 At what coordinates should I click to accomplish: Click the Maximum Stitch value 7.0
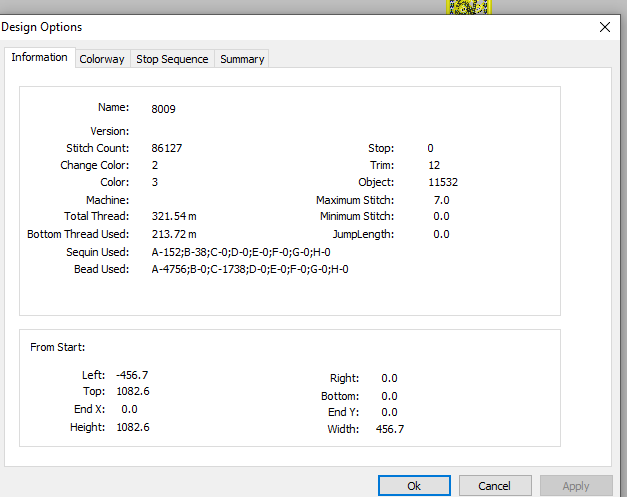pos(441,200)
